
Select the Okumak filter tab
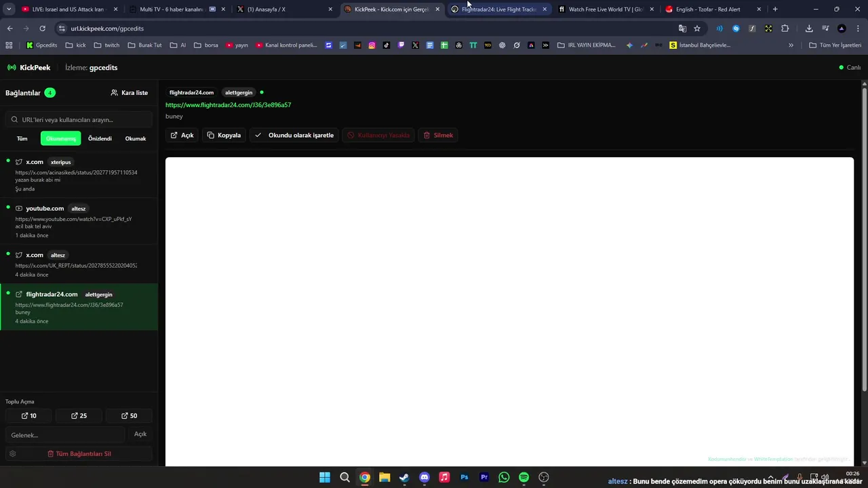click(x=136, y=138)
